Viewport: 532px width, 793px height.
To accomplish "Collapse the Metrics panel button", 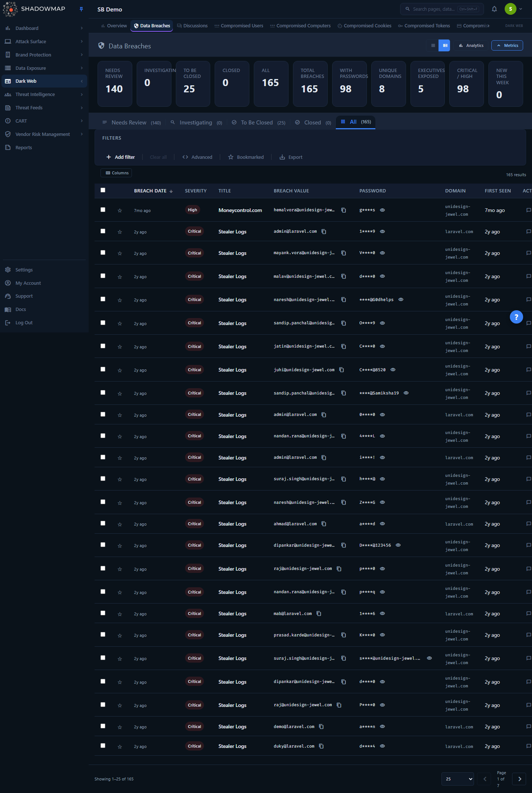I will (x=507, y=45).
